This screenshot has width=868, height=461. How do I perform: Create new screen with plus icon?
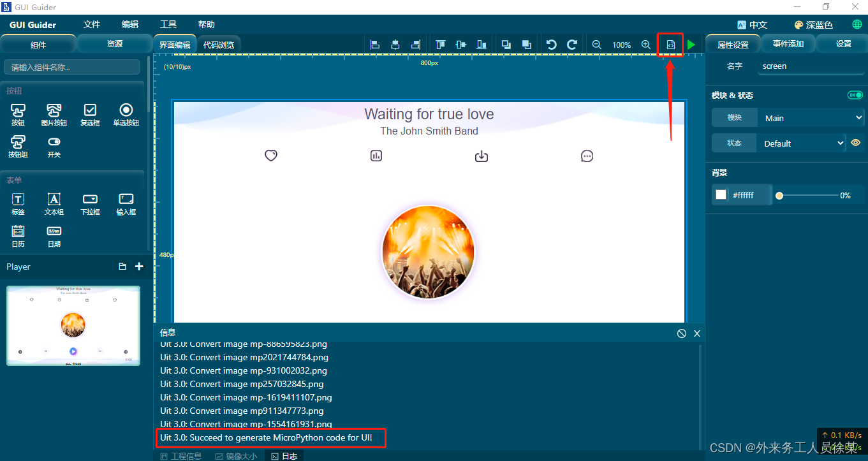[x=139, y=267]
